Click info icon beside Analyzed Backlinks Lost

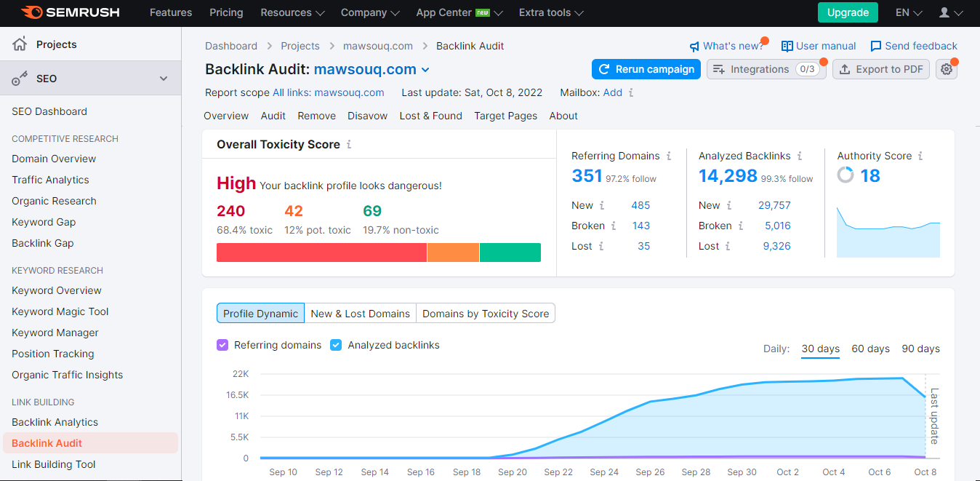[x=728, y=247]
